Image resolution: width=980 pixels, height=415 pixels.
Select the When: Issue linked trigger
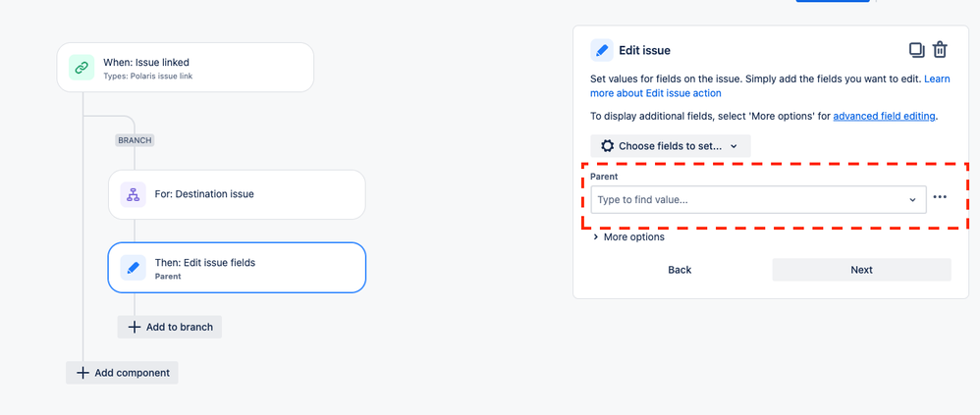[185, 68]
